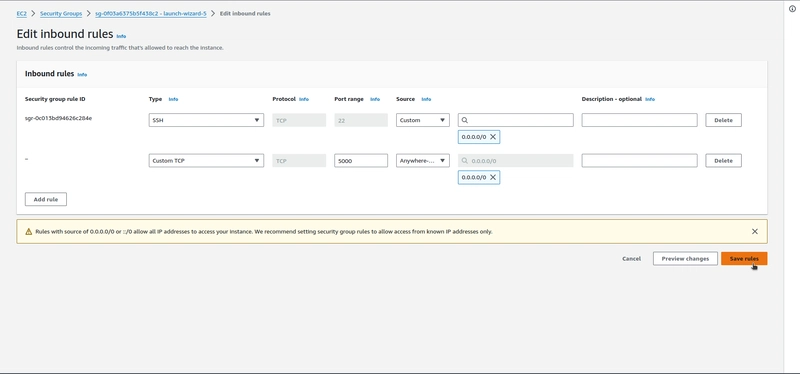Click the orange Save rules button
The height and width of the screenshot is (374, 800).
pos(744,259)
